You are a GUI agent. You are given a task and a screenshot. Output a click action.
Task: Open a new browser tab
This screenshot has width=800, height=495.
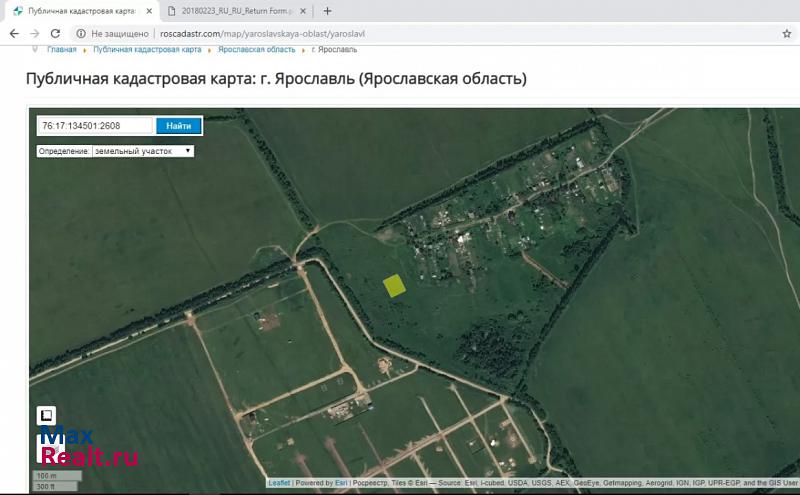(x=327, y=11)
